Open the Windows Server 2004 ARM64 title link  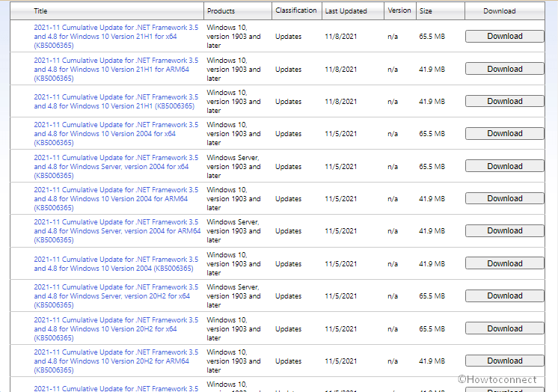pos(115,231)
